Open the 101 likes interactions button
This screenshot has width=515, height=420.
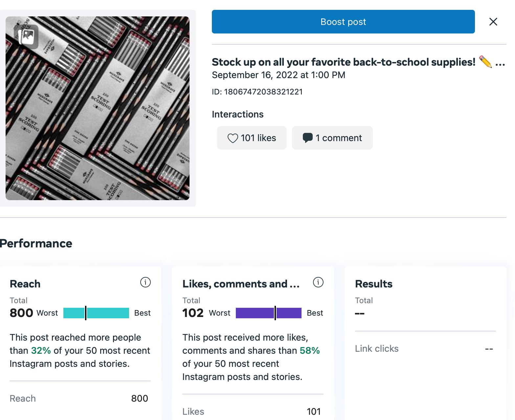252,138
